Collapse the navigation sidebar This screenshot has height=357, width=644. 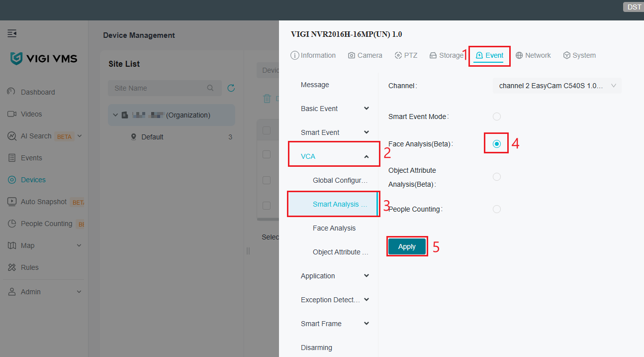coord(12,33)
